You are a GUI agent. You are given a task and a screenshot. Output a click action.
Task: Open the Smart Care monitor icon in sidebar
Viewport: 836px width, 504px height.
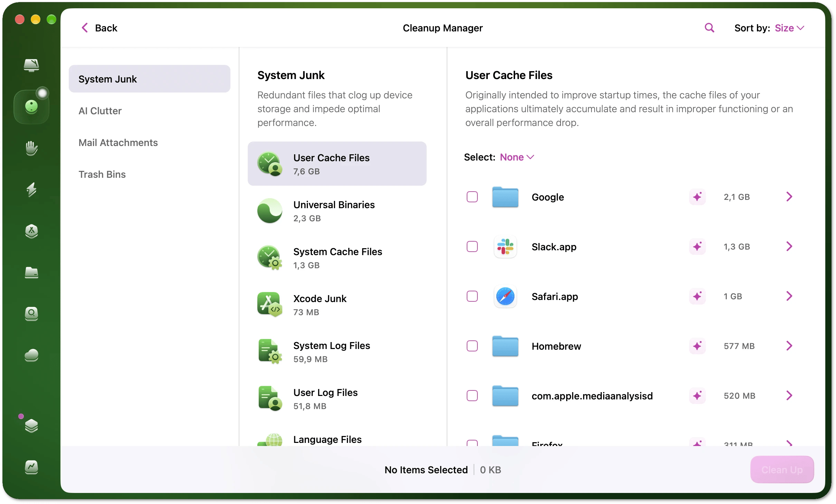coord(31,65)
